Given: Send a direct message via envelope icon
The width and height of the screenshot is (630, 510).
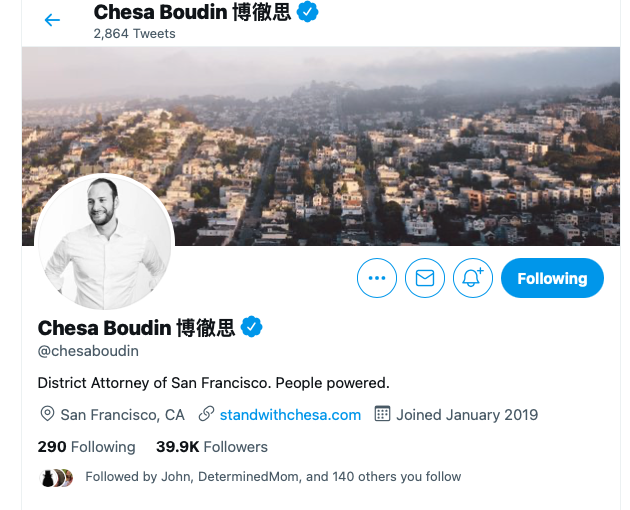Looking at the screenshot, I should click(425, 278).
